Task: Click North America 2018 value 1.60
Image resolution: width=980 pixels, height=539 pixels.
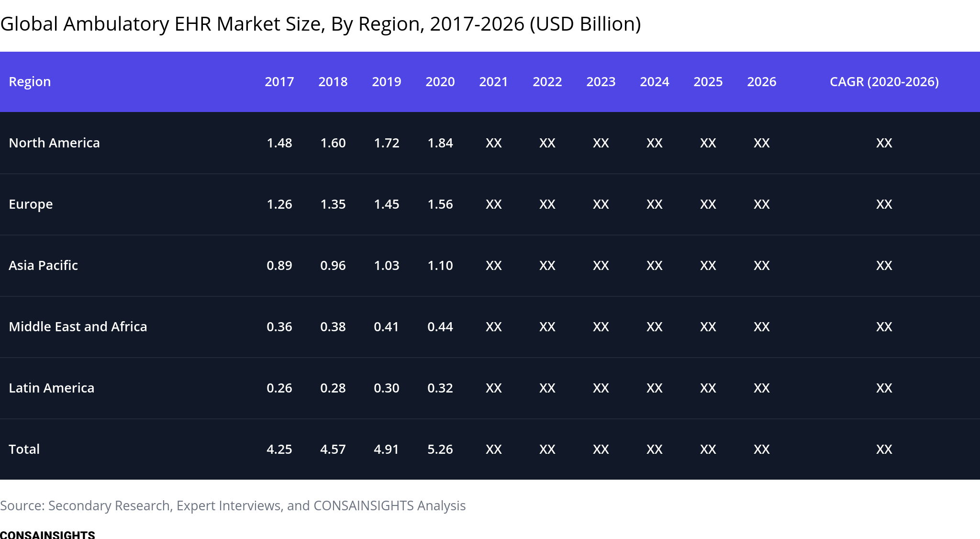Action: coord(333,143)
